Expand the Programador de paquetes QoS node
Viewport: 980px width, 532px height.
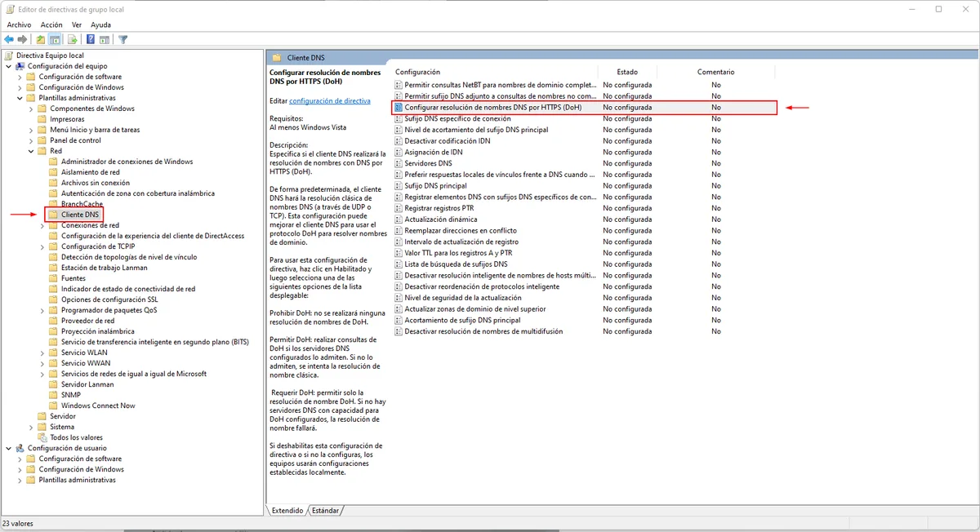42,310
